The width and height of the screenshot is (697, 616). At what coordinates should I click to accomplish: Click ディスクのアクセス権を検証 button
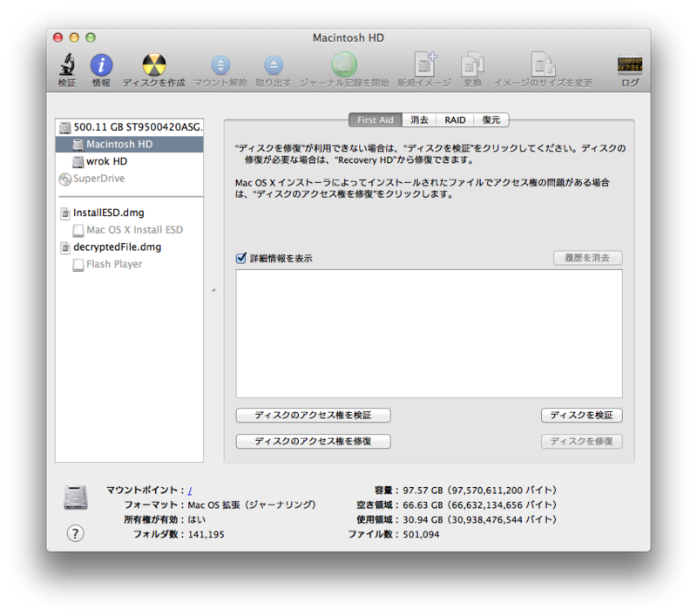coord(312,415)
